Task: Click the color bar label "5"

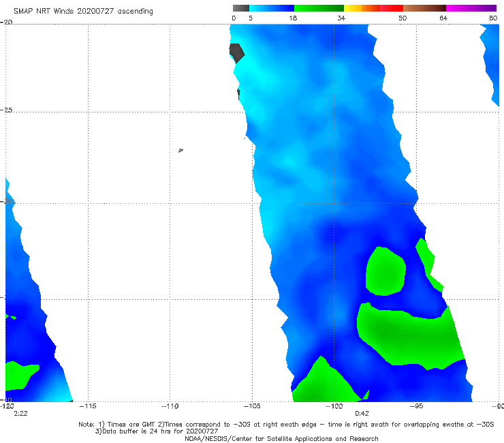Action: click(251, 18)
